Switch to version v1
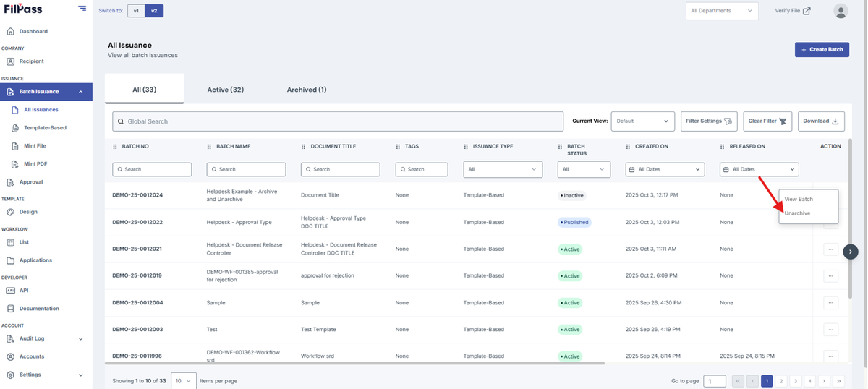868x389 pixels. (x=136, y=11)
